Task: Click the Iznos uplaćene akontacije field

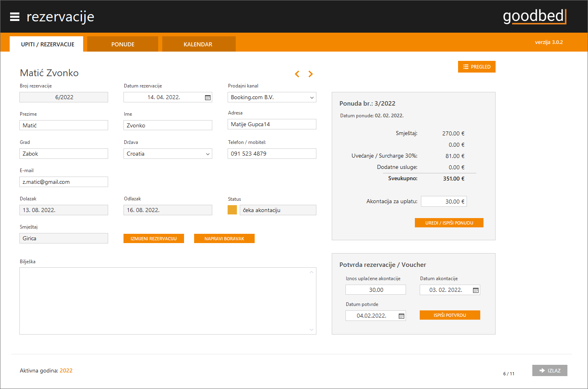Action: (376, 290)
